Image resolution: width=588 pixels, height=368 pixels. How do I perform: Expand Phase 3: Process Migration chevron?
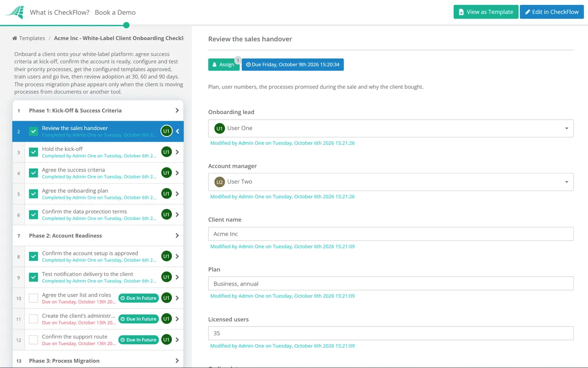(x=177, y=361)
